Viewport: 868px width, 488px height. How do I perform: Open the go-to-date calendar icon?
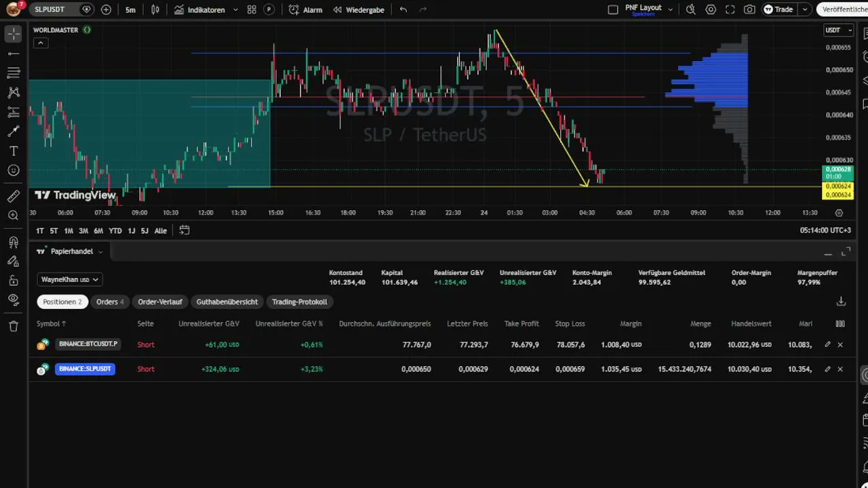click(184, 230)
